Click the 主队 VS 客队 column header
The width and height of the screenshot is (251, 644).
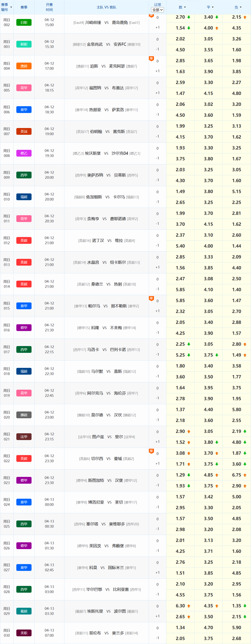(106, 7)
